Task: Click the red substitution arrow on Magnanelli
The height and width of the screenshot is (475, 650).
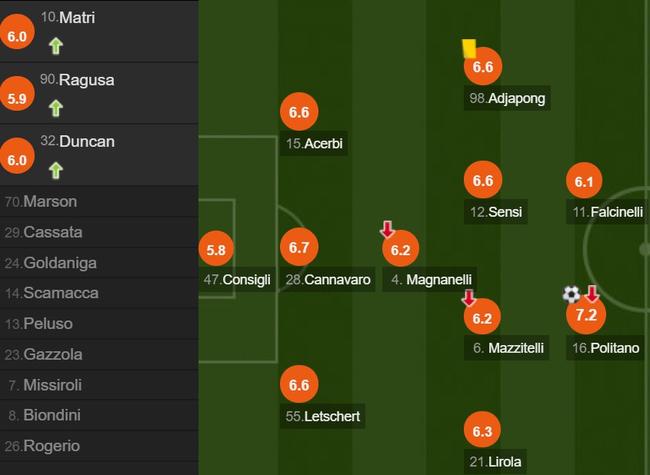Action: pyautogui.click(x=387, y=229)
